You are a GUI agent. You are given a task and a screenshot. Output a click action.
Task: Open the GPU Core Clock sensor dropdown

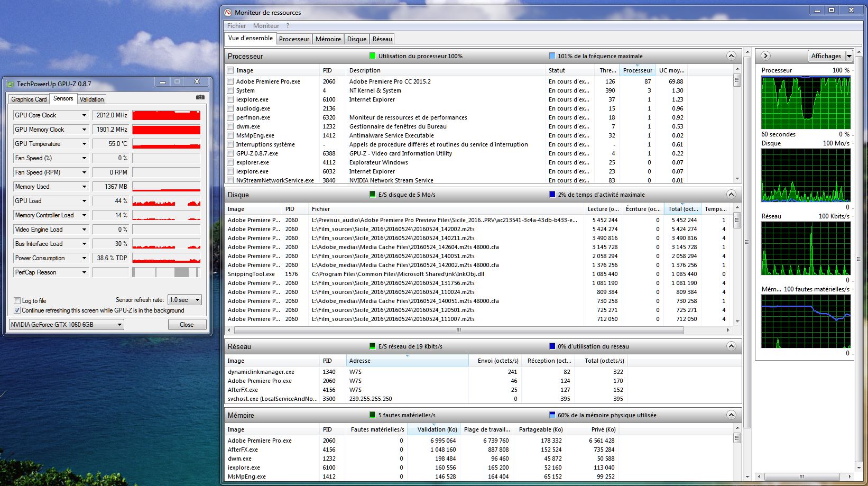(84, 115)
